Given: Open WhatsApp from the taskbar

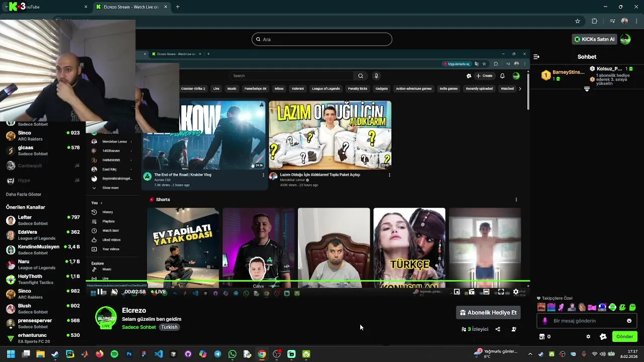Looking at the screenshot, I should [232, 354].
